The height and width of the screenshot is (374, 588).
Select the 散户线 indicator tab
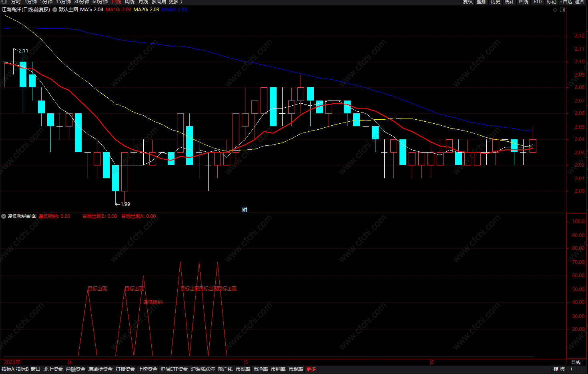(x=225, y=369)
